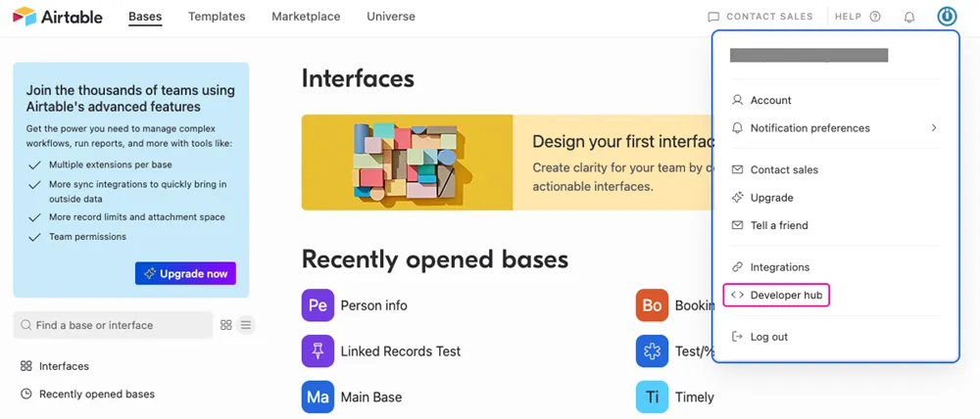Click the orange Bo base icon
This screenshot has height=419, width=980.
click(652, 305)
